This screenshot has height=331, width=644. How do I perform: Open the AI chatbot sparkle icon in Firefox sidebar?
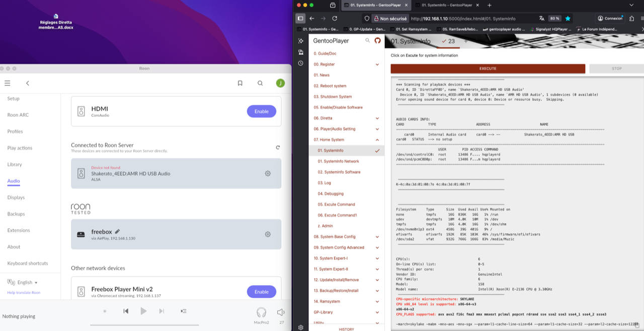click(301, 41)
